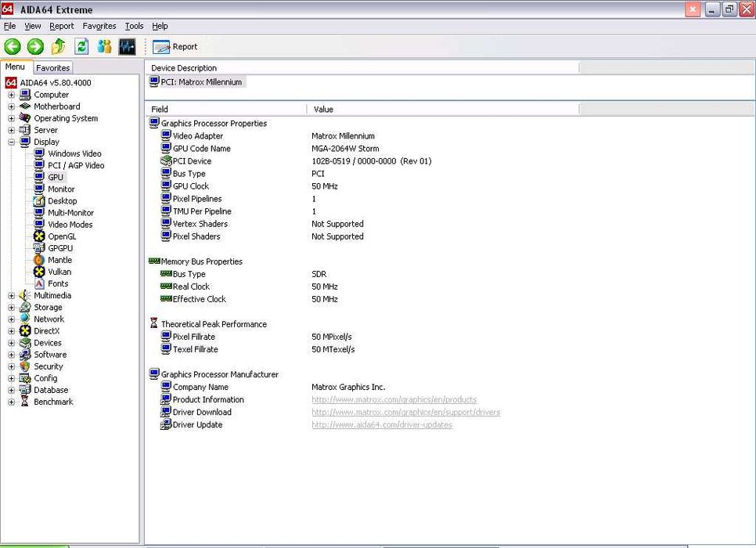Open the AIDA64 driver-updates link

click(x=382, y=425)
